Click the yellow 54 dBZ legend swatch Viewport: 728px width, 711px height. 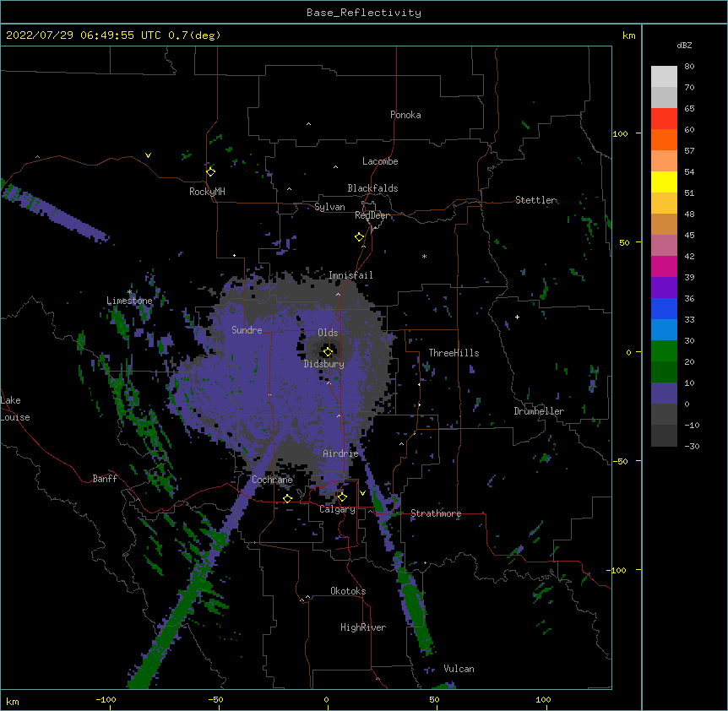[664, 182]
